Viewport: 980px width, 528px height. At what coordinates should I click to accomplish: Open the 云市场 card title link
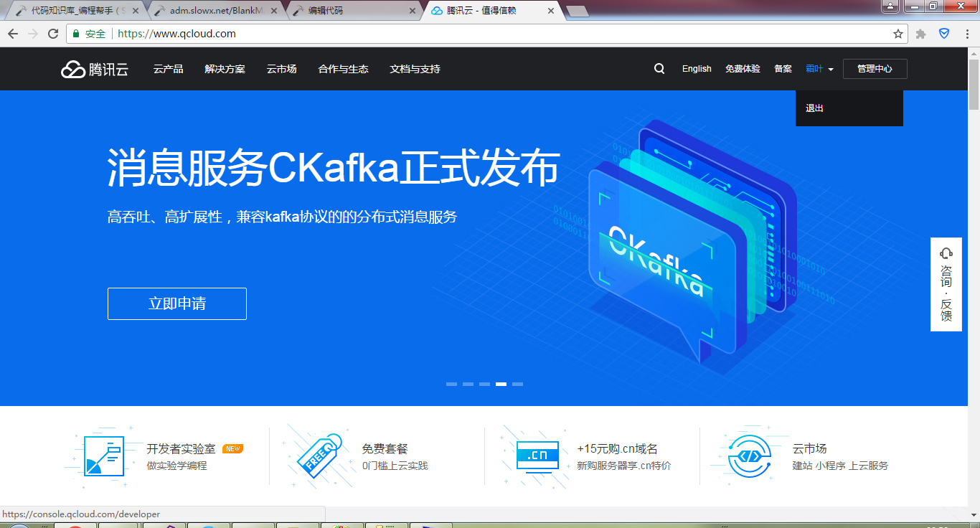tap(809, 449)
